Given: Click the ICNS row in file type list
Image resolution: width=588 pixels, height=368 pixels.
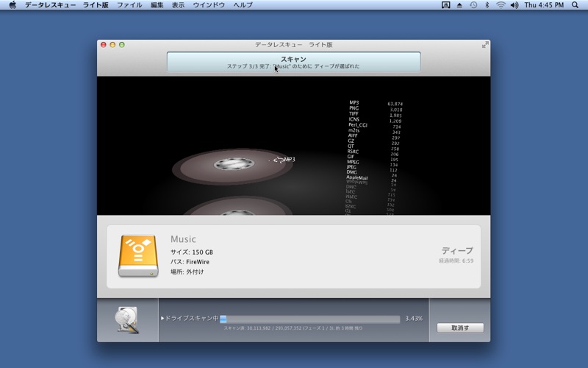Looking at the screenshot, I should coord(376,120).
